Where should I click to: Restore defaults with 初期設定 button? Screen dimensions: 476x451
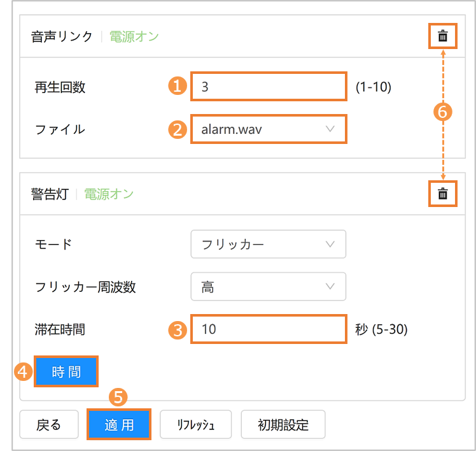click(283, 425)
